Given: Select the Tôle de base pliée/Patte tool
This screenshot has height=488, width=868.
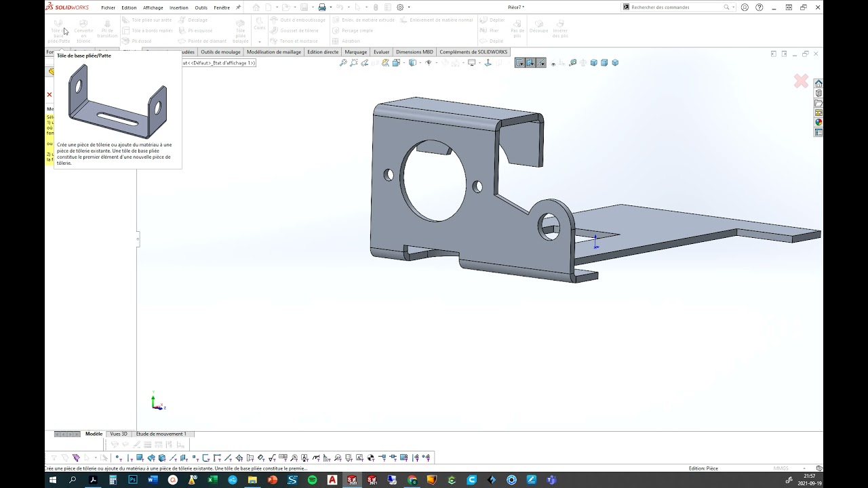Looking at the screenshot, I should click(59, 30).
